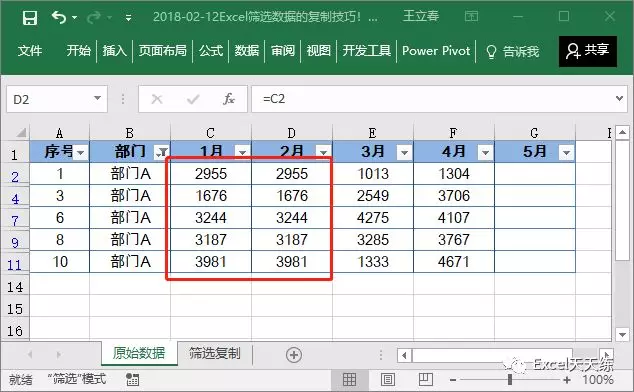Open the Customize Quick Access Toolbar dropdown
Viewport: 634px width, 392px height.
[128, 18]
